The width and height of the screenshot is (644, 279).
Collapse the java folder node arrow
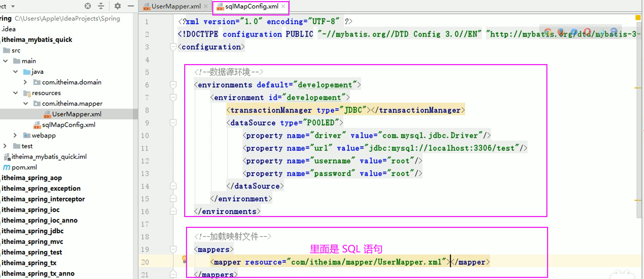pyautogui.click(x=15, y=72)
